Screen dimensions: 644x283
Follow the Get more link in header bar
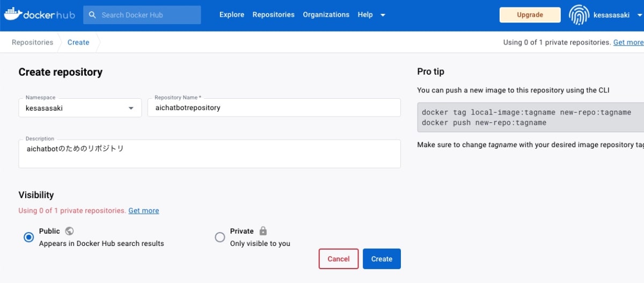628,42
